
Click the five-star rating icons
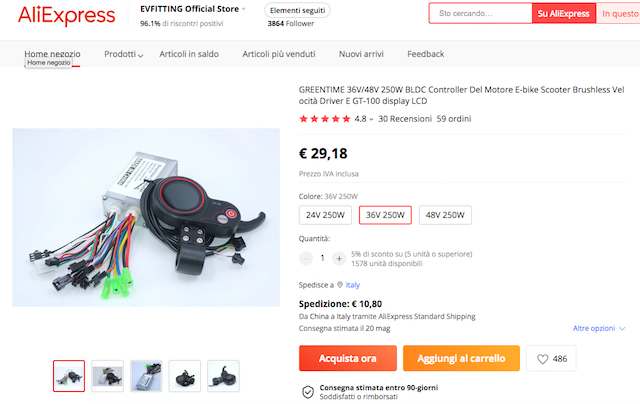pyautogui.click(x=325, y=119)
